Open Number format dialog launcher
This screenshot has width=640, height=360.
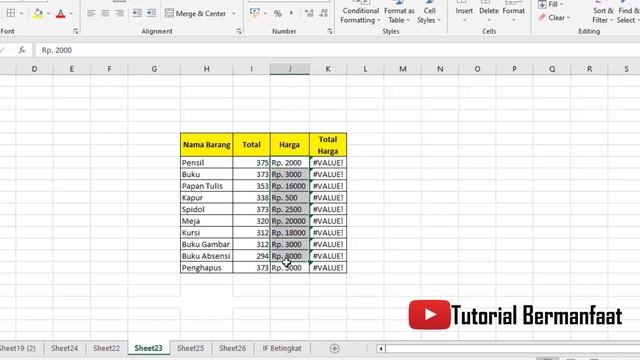tap(330, 31)
